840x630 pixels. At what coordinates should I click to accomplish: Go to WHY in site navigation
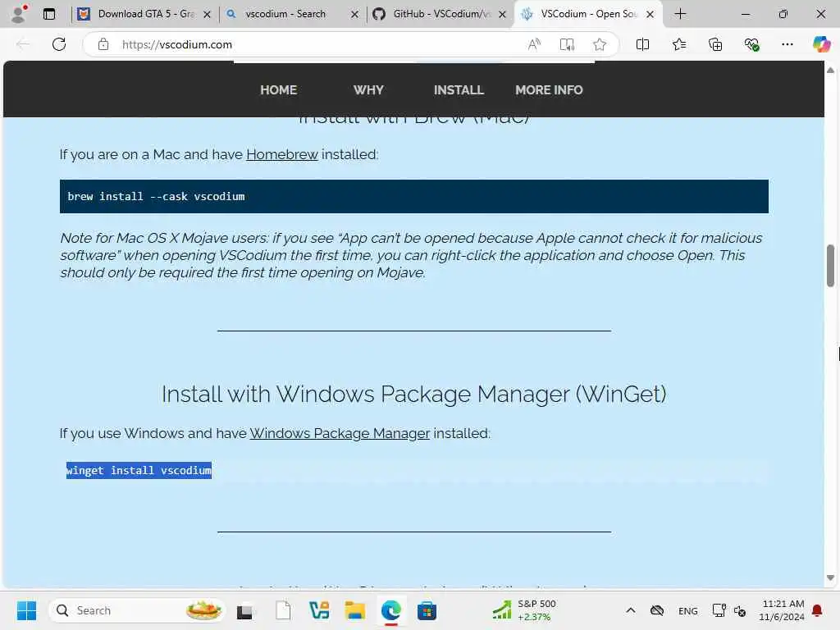point(368,90)
